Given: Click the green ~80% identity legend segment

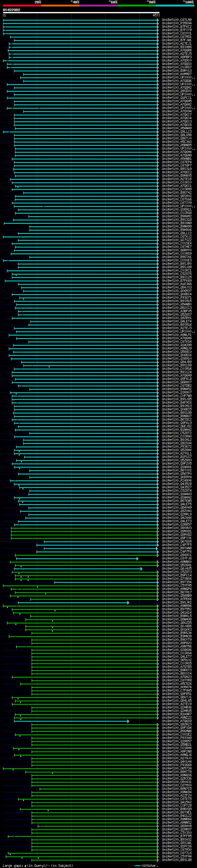Looking at the screenshot, I should point(136,6).
